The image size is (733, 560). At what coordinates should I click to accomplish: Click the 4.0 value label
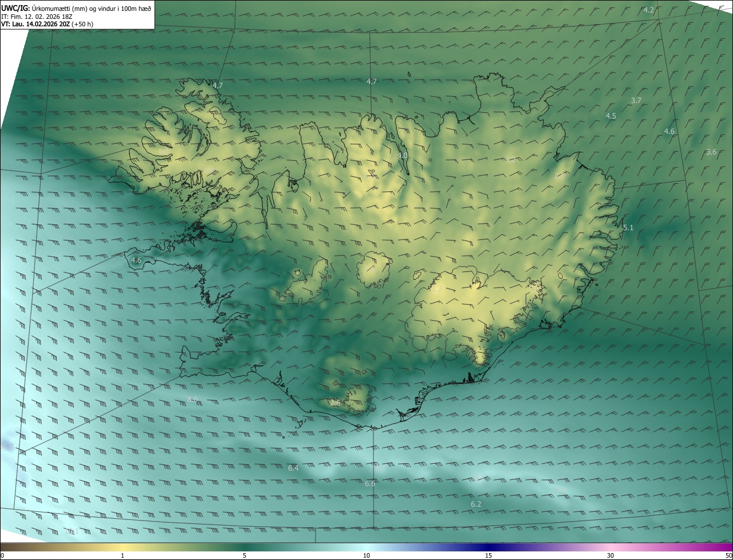[403, 155]
